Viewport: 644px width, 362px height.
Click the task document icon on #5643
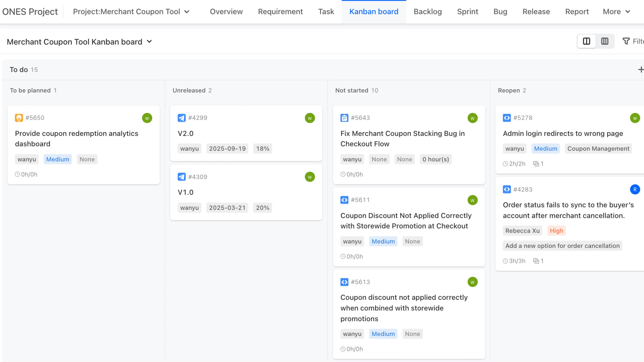[344, 118]
